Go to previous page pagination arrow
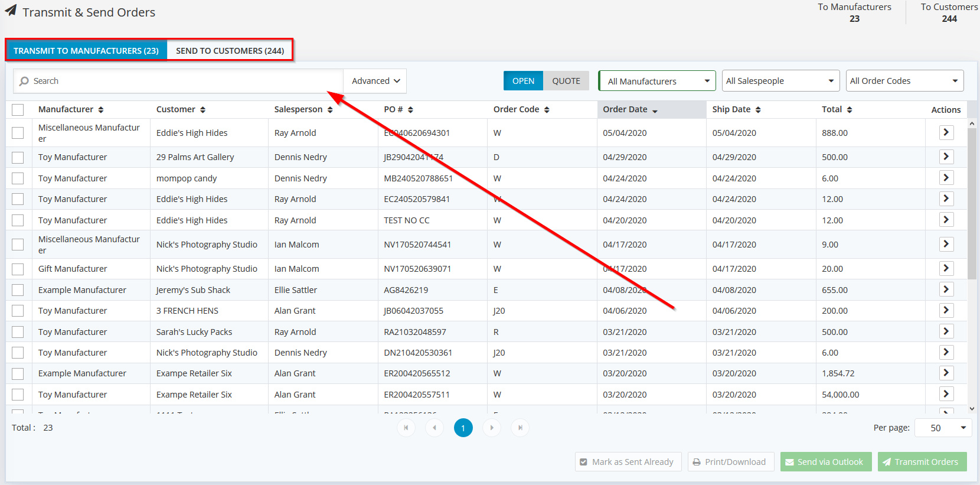980x485 pixels. click(435, 428)
